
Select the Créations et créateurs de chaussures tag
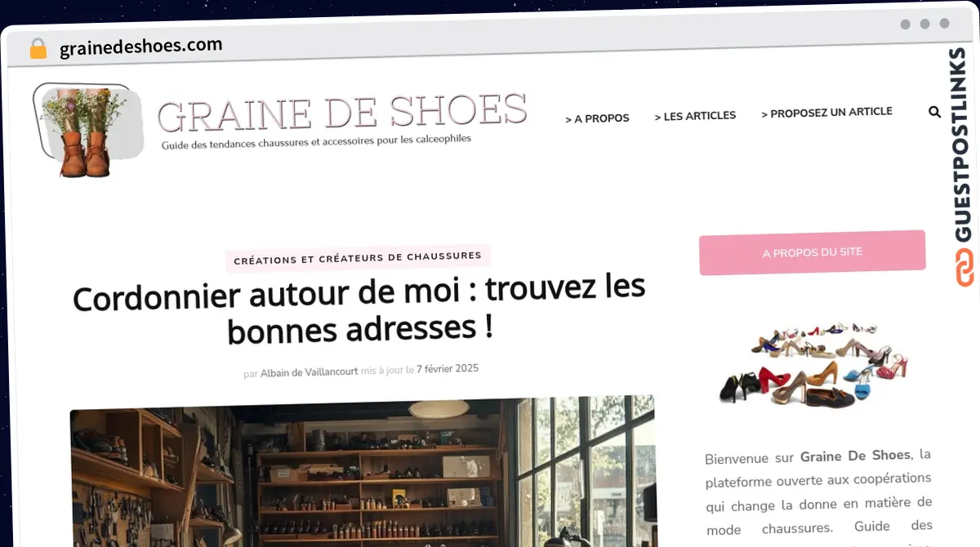click(358, 257)
